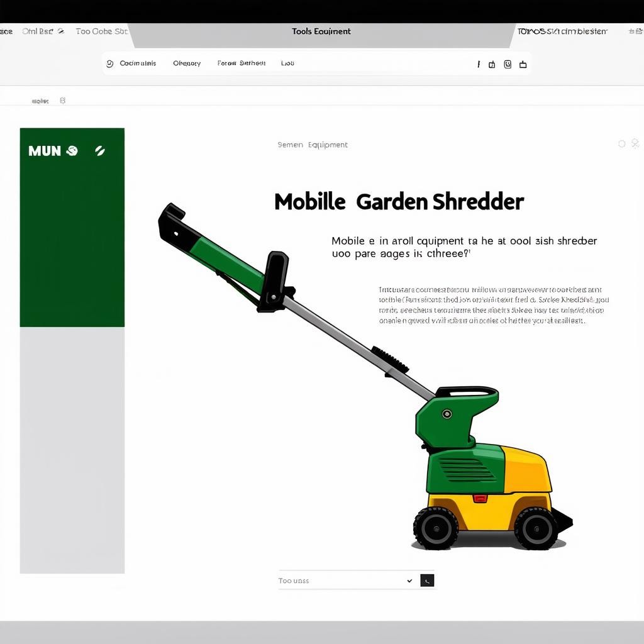Viewport: 644px width, 644px height.
Task: Click the leaf icon in green sidebar
Action: 100,151
